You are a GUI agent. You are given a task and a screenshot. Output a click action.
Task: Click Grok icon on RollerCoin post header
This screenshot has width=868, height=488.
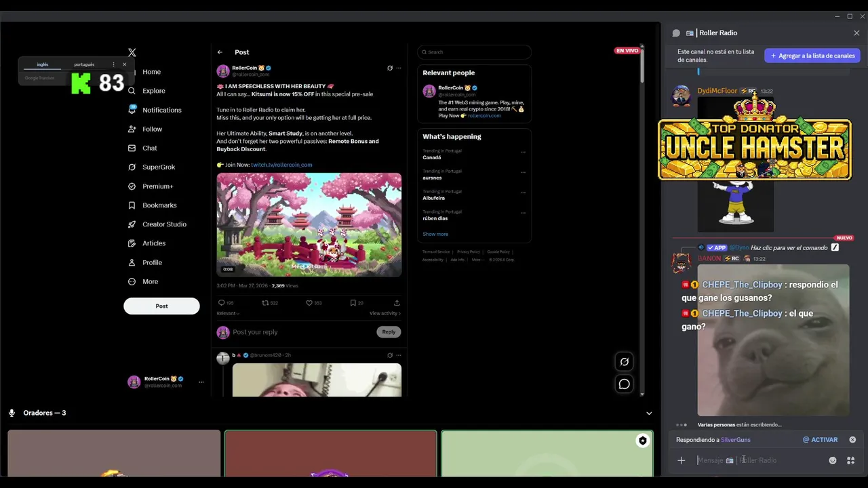(389, 68)
